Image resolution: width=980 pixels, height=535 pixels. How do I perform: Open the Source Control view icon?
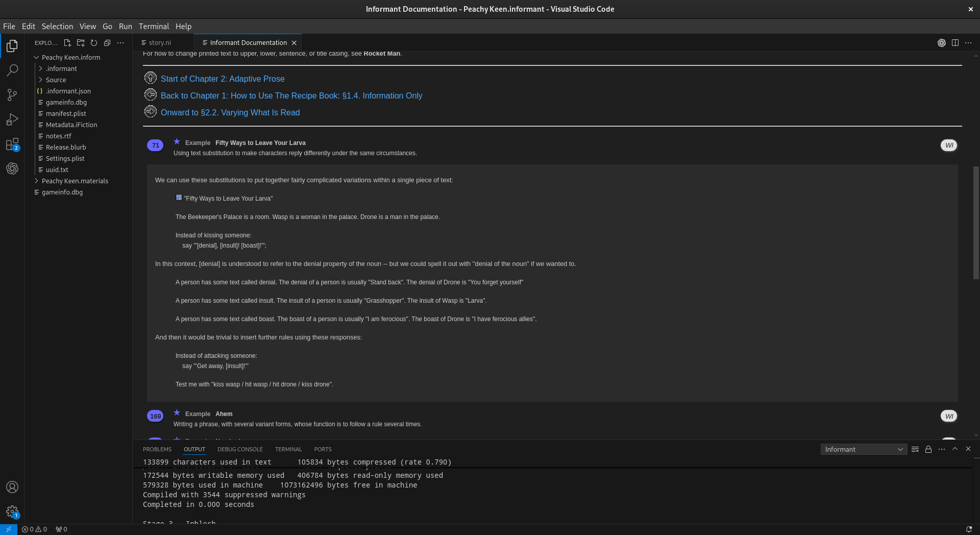pyautogui.click(x=12, y=95)
